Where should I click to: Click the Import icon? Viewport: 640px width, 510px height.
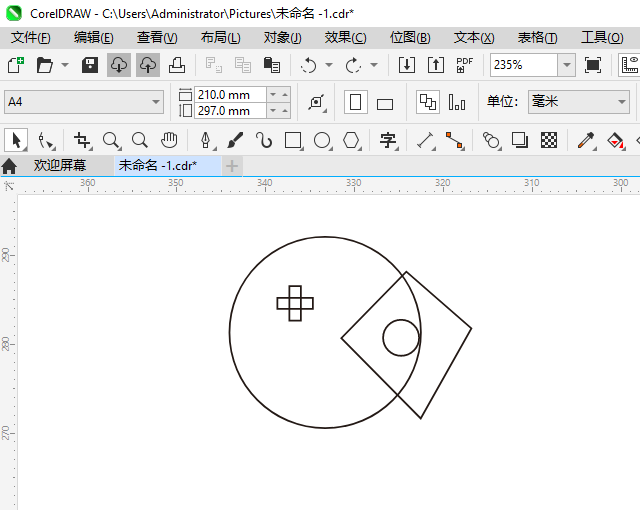(x=407, y=65)
